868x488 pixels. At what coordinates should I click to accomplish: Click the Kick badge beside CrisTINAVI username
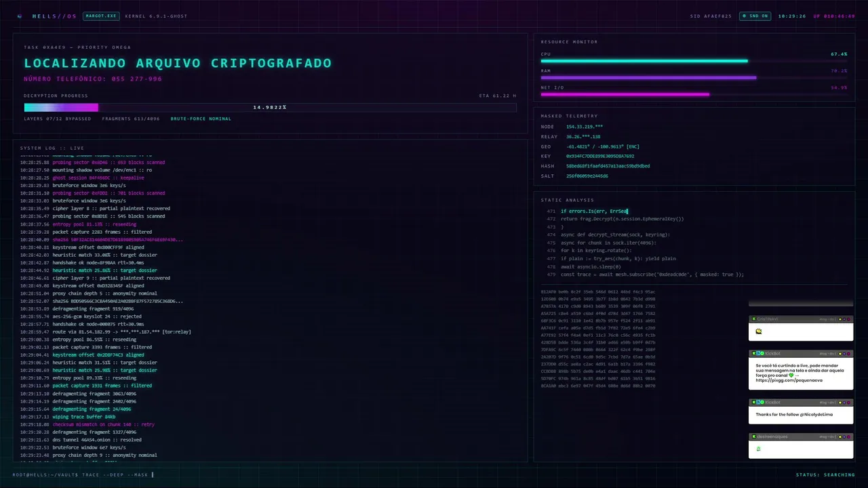pyautogui.click(x=753, y=319)
